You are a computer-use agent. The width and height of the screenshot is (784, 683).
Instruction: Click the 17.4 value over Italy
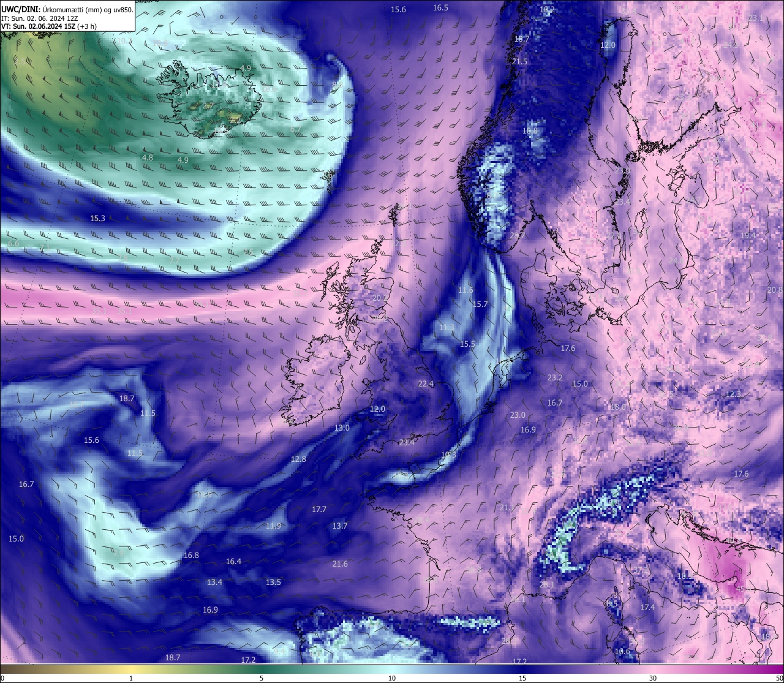647,608
